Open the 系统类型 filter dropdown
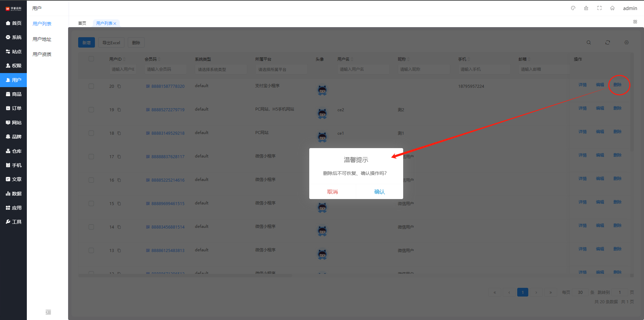 pos(221,69)
